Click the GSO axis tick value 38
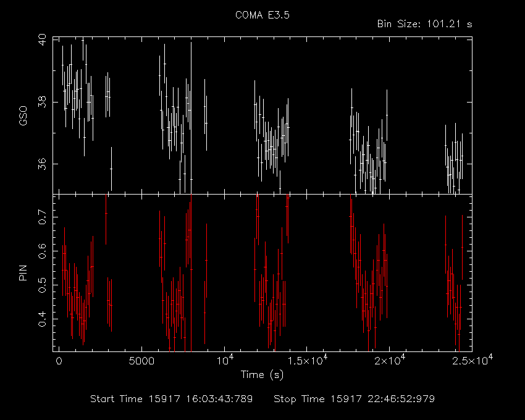Viewport: 525px width, 420px height. click(x=43, y=102)
